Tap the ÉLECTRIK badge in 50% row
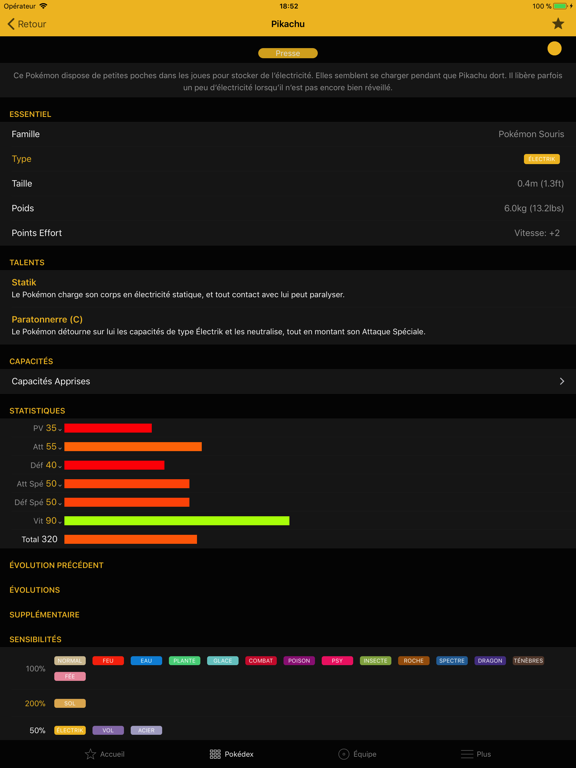576x768 pixels. 70,730
